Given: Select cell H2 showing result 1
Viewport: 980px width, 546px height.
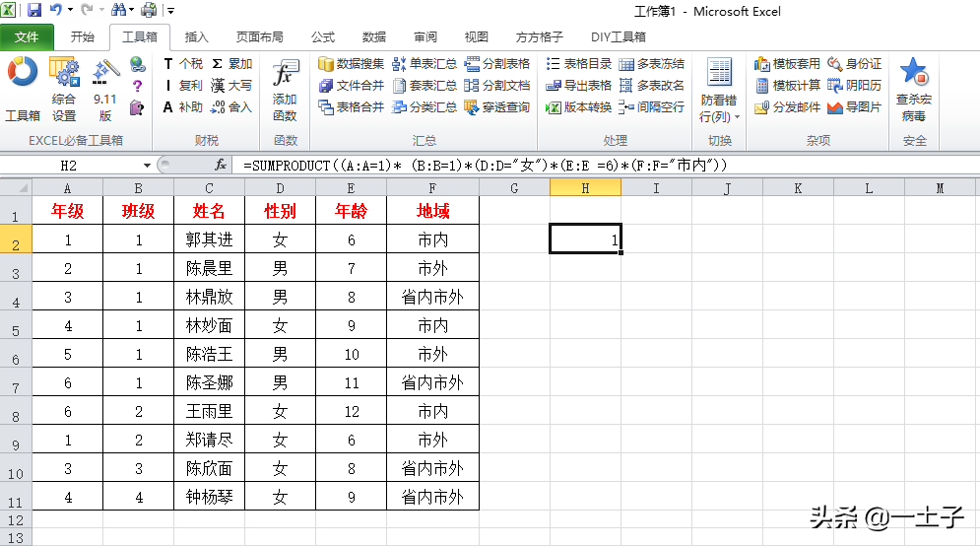Looking at the screenshot, I should click(586, 239).
